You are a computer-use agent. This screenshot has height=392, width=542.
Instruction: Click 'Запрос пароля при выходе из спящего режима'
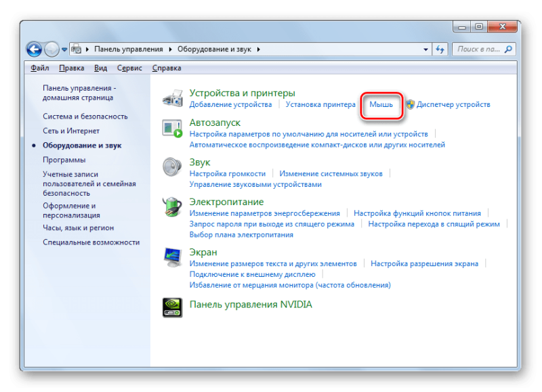(x=272, y=224)
